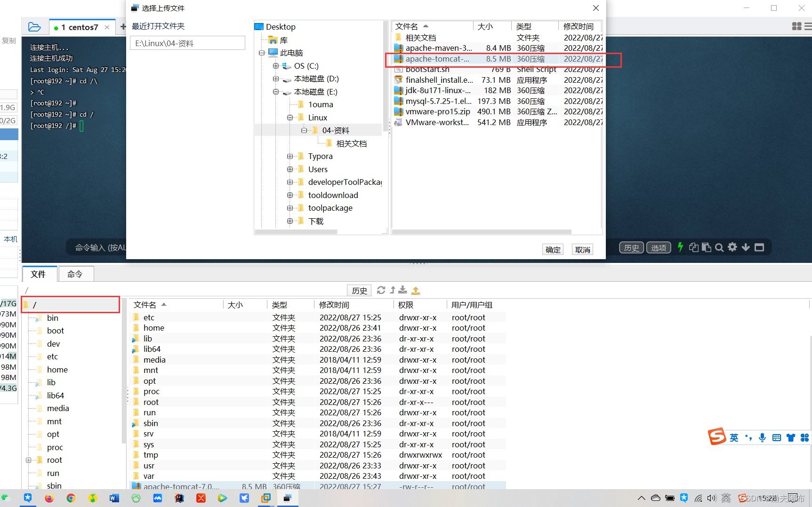812x507 pixels.
Task: Open the etc folder row in remote list
Action: [x=318, y=317]
